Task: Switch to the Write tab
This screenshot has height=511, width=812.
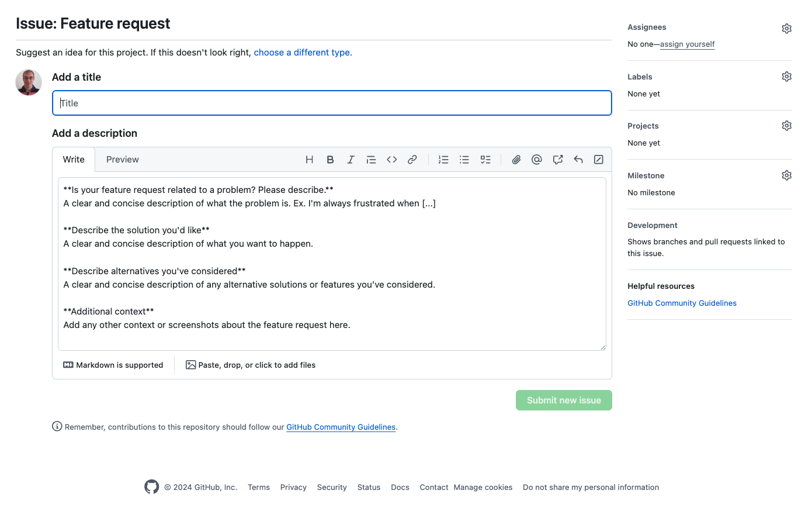Action: 74,160
